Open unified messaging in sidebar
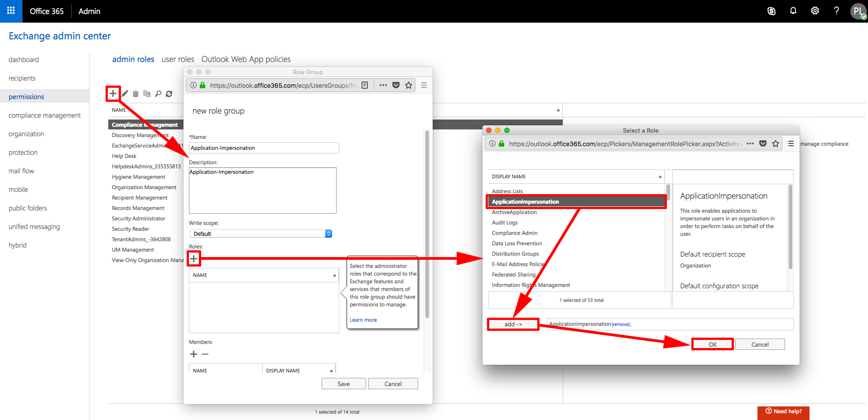868x420 pixels. click(34, 227)
